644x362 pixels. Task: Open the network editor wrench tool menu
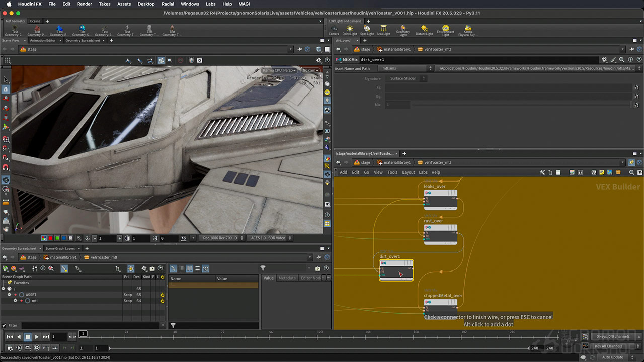tap(542, 172)
